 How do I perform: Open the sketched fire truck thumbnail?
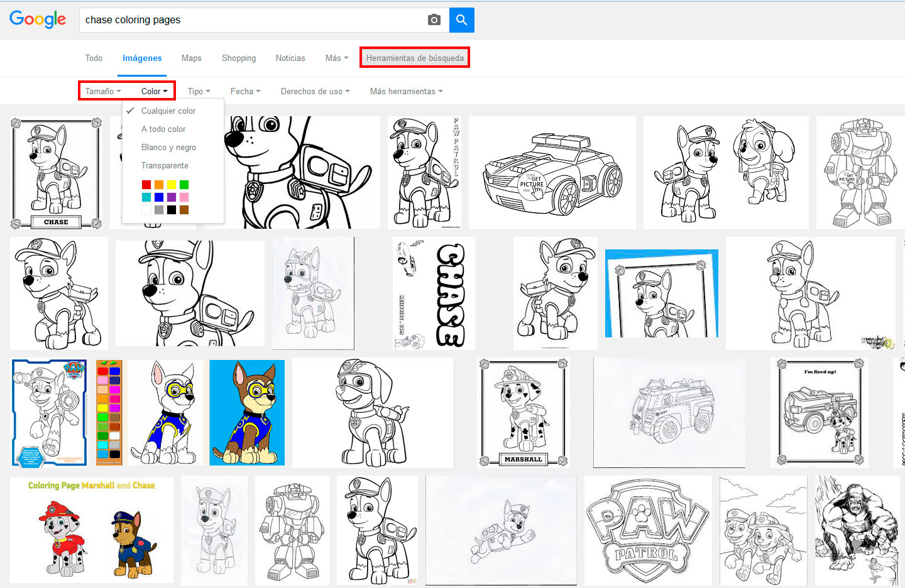pyautogui.click(x=669, y=413)
